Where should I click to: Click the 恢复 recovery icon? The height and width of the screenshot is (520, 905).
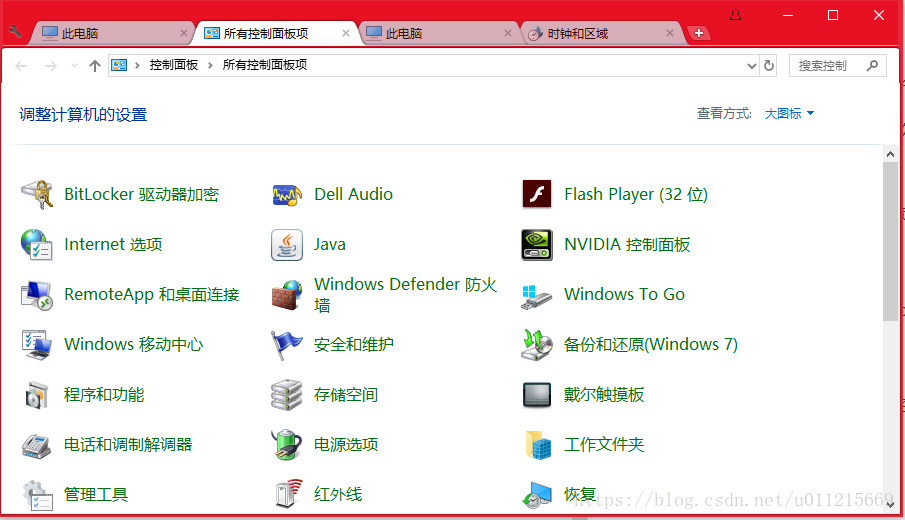coord(537,495)
